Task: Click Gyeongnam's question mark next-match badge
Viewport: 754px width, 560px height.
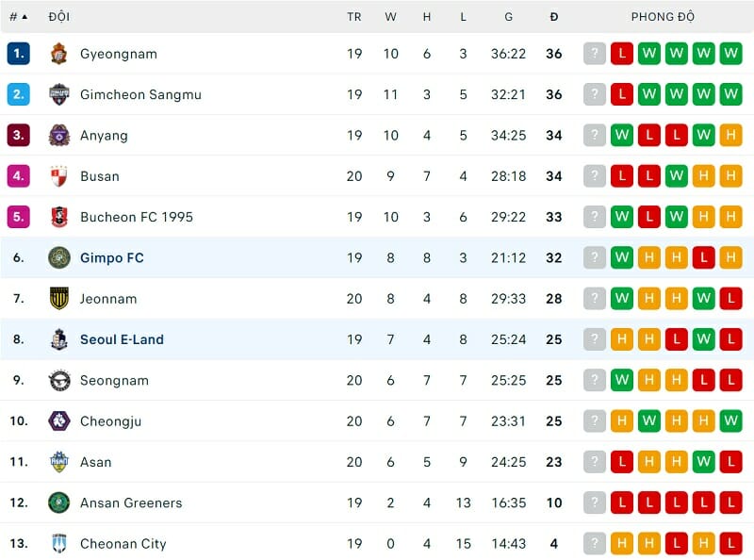Action: pyautogui.click(x=594, y=54)
